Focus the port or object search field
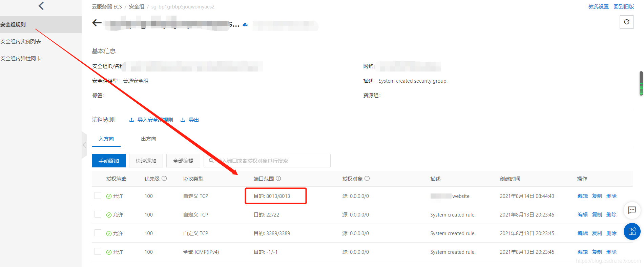This screenshot has width=644, height=267. click(x=267, y=161)
